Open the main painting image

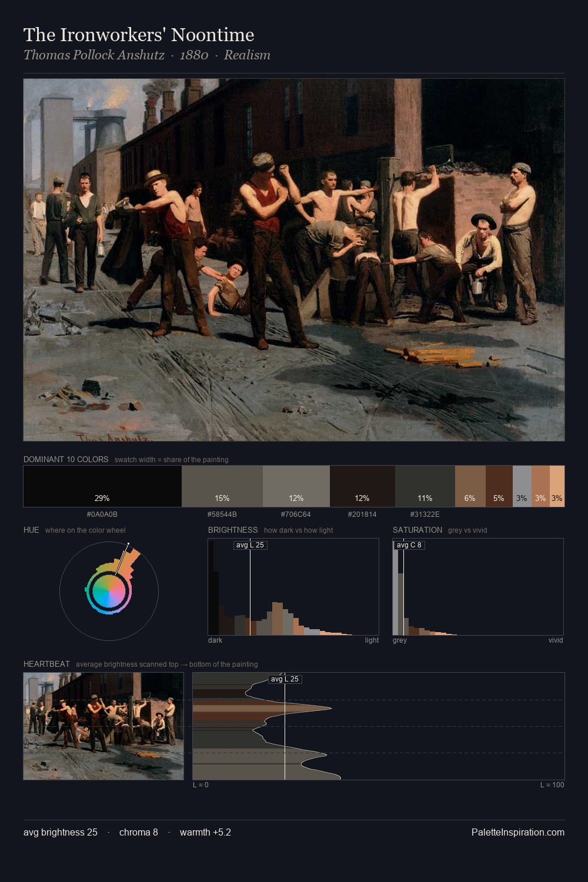click(294, 260)
